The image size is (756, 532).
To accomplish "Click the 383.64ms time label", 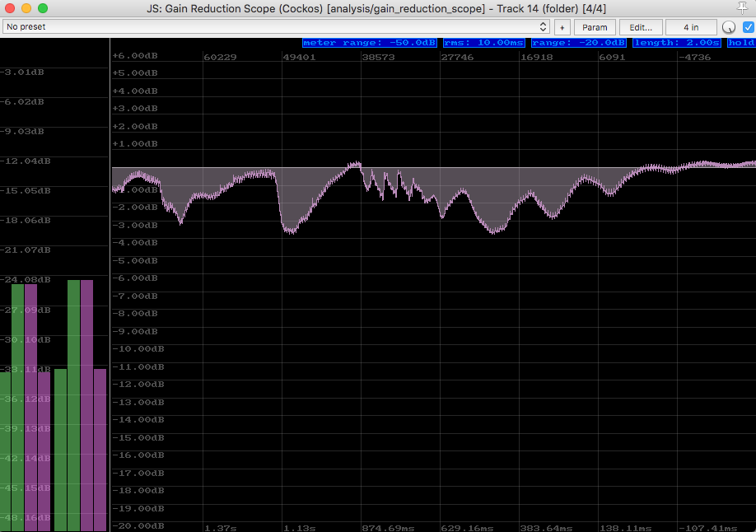I will [546, 528].
